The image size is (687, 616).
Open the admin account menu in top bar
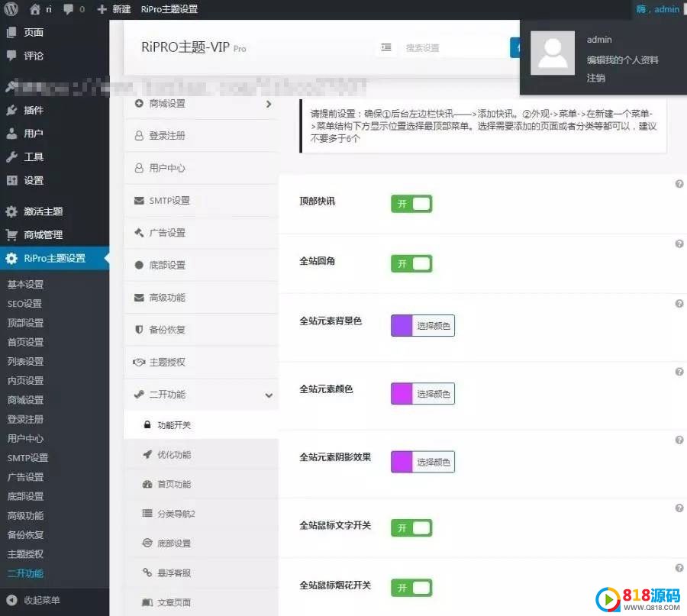click(658, 8)
